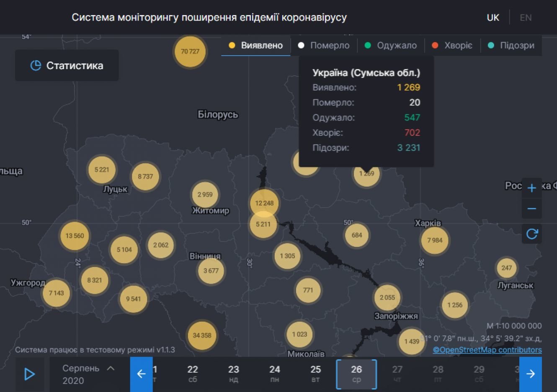Select date 24 пн on timeline
This screenshot has width=557, height=392.
point(274,374)
